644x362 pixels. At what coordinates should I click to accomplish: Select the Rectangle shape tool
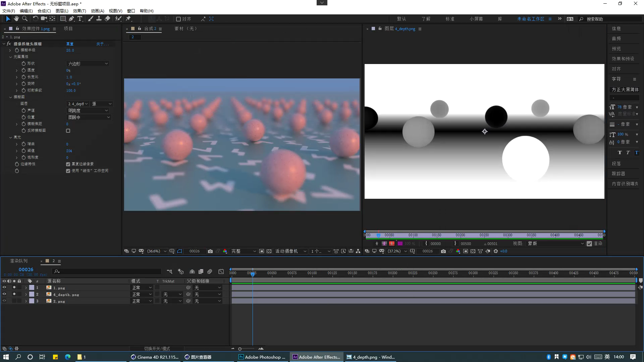(63, 19)
